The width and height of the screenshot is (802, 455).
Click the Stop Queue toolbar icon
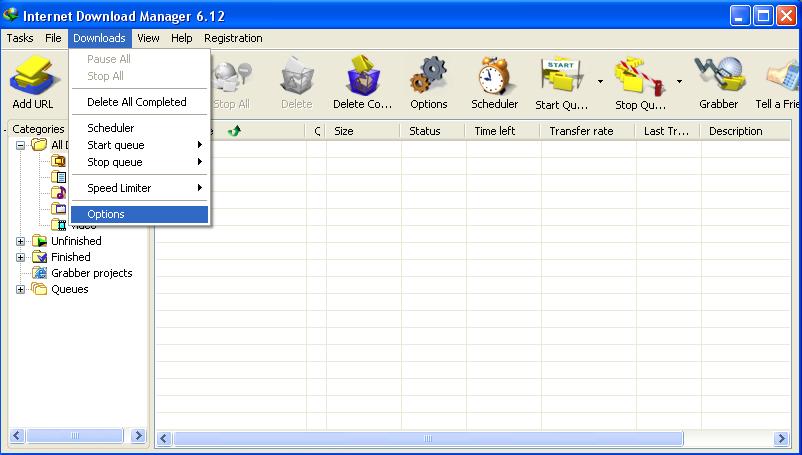(x=640, y=76)
